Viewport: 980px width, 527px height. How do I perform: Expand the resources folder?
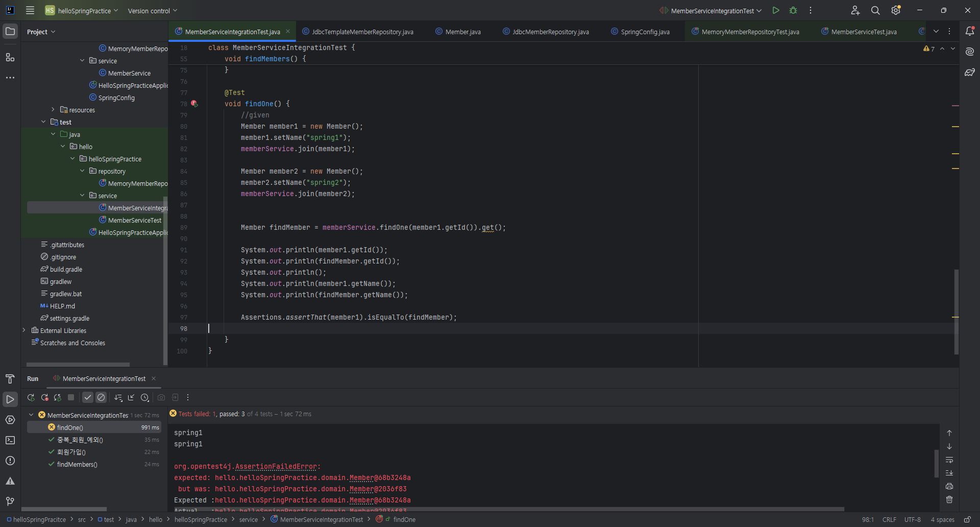tap(53, 110)
